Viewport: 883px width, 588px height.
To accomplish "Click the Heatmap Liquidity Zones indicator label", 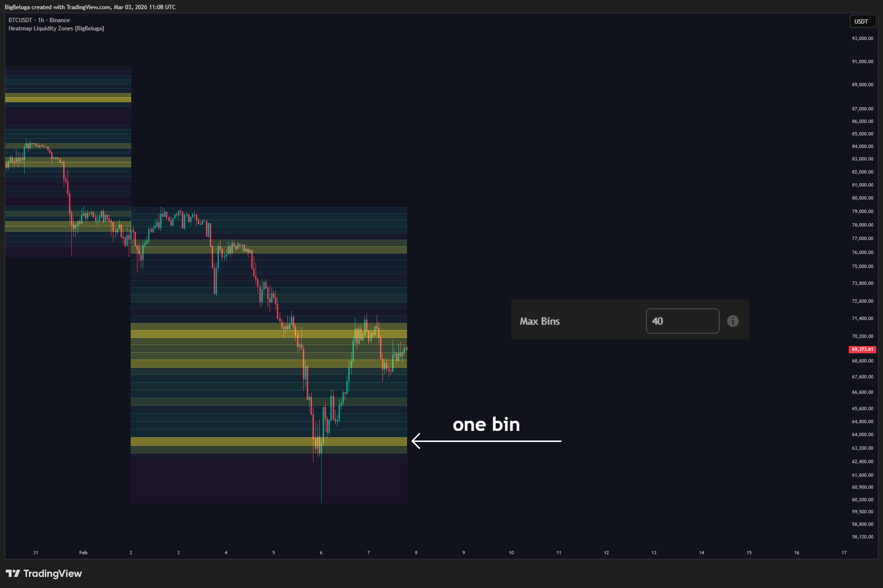I will (56, 28).
